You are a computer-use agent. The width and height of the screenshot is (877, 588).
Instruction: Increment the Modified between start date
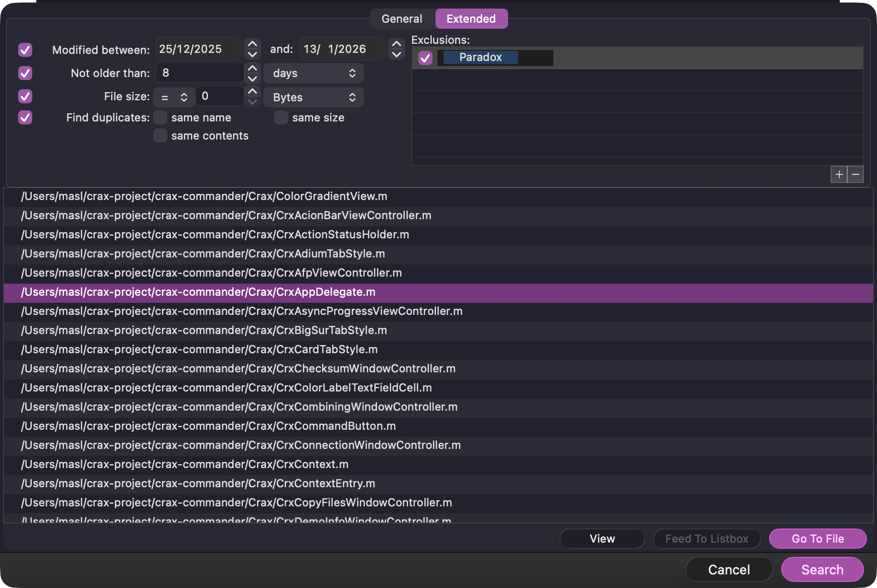253,44
